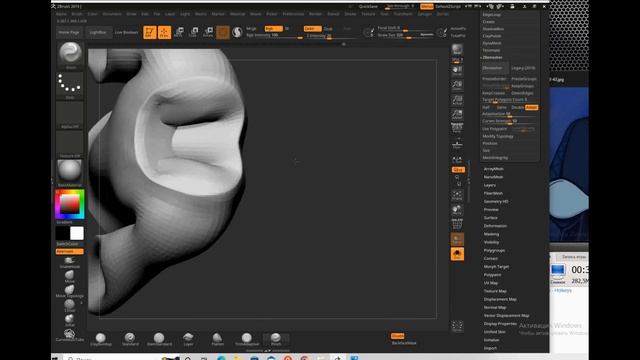Toggle the Persp perspective button
640x360 pixels.
(457, 128)
